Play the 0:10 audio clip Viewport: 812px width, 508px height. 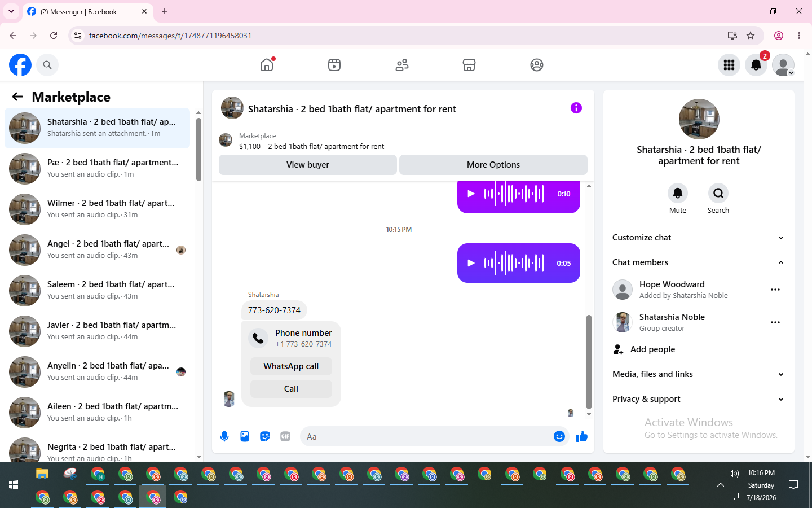(471, 194)
